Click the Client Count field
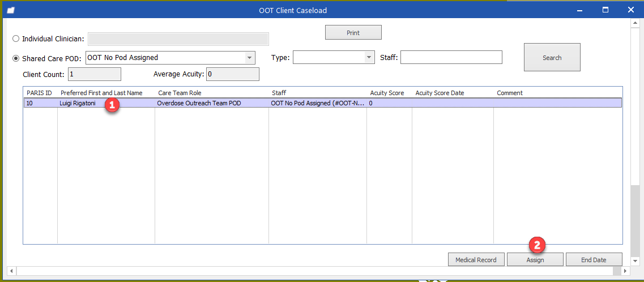 (94, 74)
